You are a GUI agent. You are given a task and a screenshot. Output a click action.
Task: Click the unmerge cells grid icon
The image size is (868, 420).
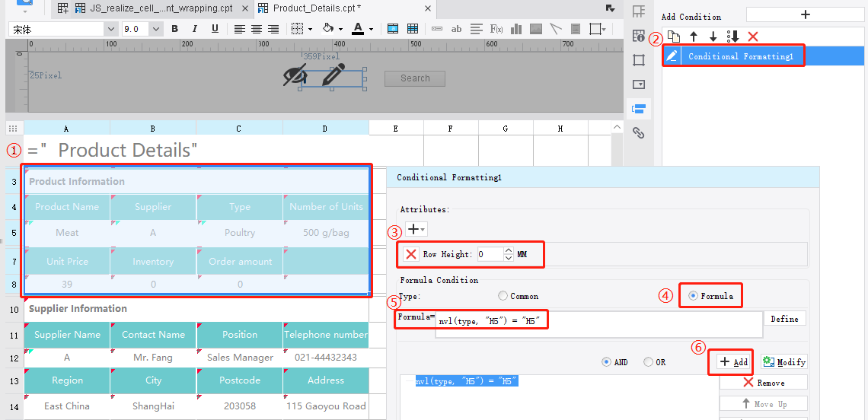click(413, 29)
